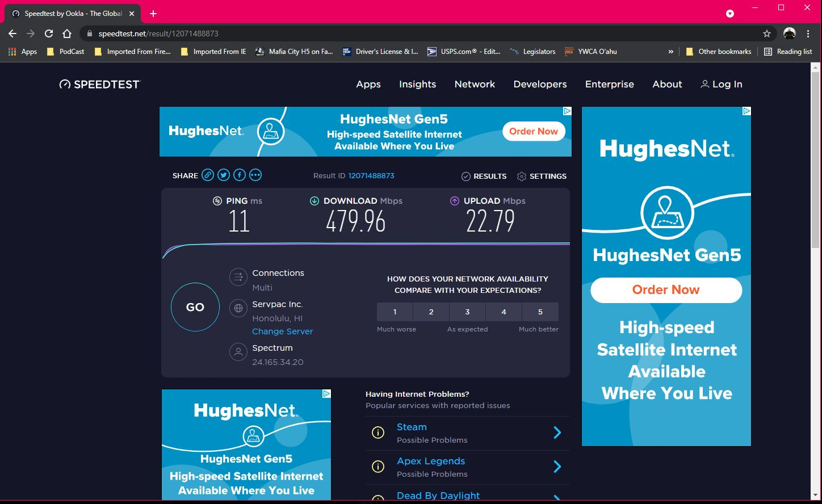Expand the Apex Legends problems chevron
This screenshot has height=504, width=822.
[557, 467]
